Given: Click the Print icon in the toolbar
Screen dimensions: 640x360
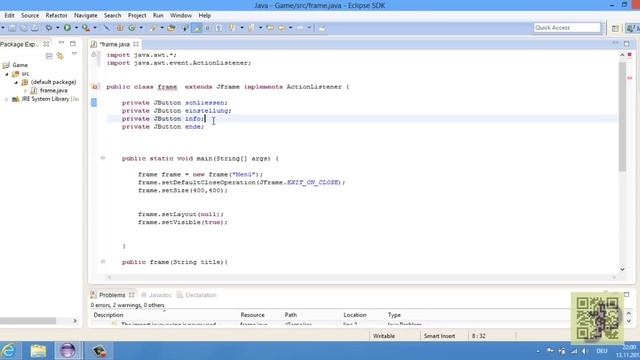Looking at the screenshot, I should [x=35, y=28].
